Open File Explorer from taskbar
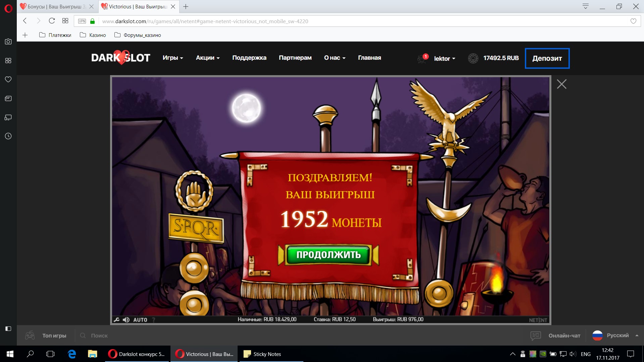The height and width of the screenshot is (362, 644). pos(92,354)
